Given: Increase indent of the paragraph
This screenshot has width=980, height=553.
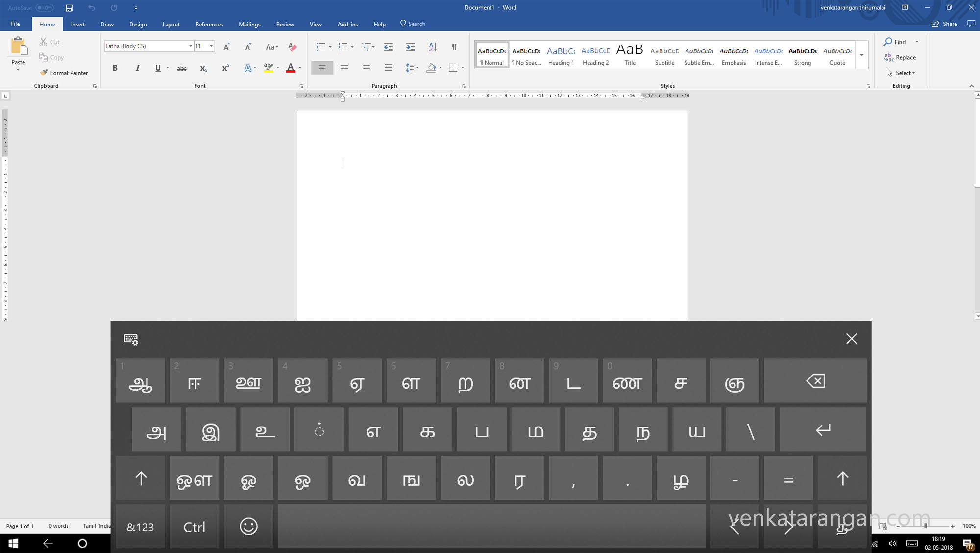Looking at the screenshot, I should [x=411, y=47].
